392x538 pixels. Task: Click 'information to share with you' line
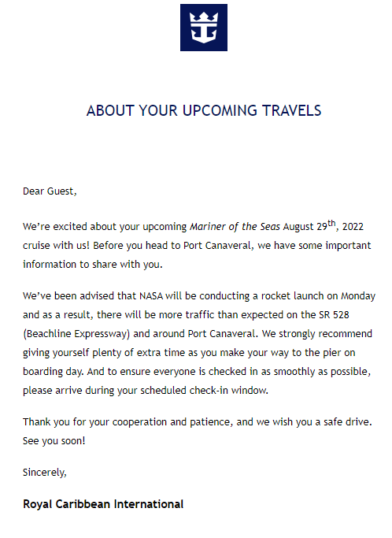(93, 264)
